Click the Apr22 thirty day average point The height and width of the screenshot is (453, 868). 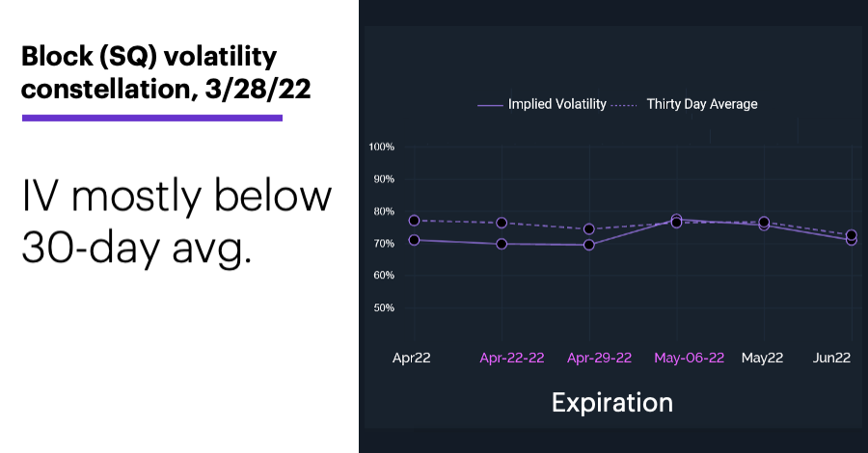414,221
